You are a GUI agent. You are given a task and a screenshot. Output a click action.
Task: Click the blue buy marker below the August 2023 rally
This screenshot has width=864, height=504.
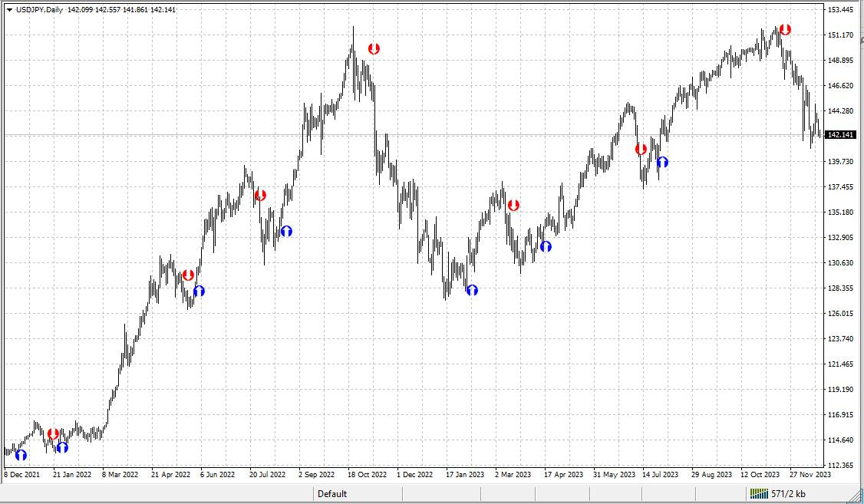(x=663, y=162)
